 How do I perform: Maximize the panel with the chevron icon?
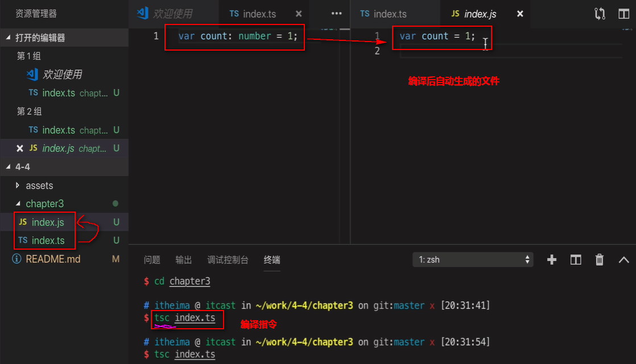tap(623, 259)
